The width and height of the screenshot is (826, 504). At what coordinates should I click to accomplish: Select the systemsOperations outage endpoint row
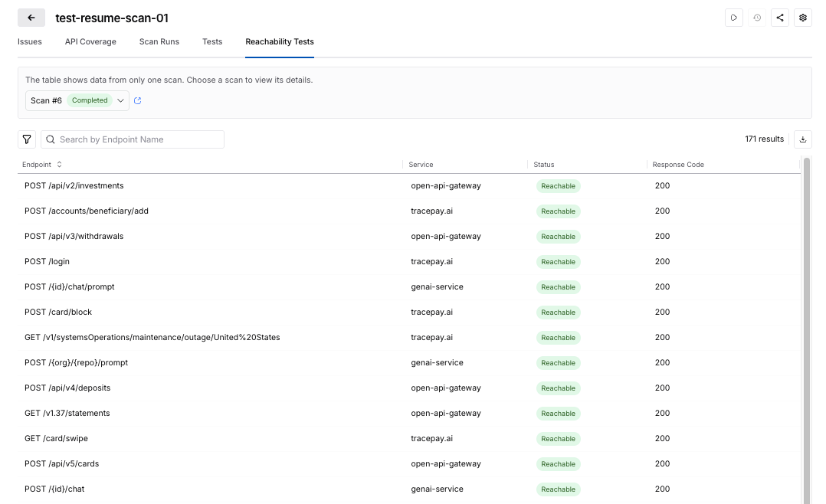click(409, 338)
